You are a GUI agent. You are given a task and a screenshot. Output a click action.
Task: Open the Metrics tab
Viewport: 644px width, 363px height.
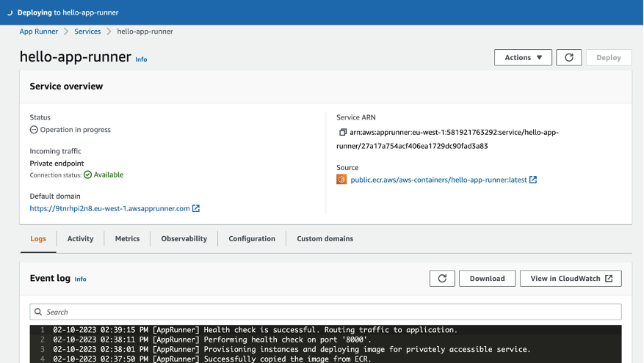pos(127,239)
